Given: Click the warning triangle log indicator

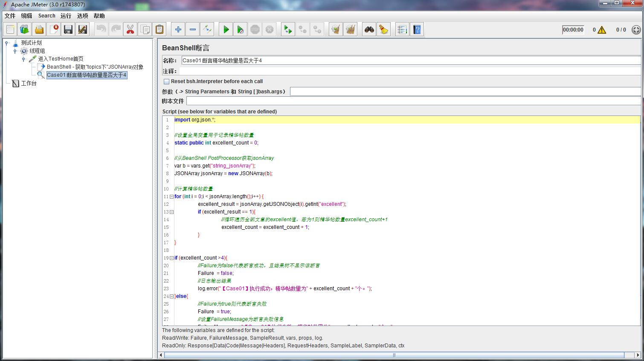Looking at the screenshot, I should (602, 30).
